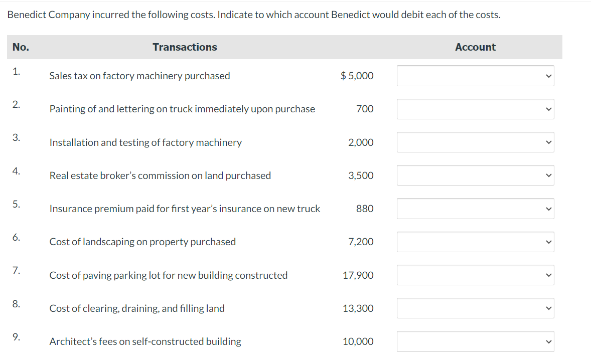Open the account dropdown for sales tax on machinery
Screen dimensions: 591x364
point(475,76)
